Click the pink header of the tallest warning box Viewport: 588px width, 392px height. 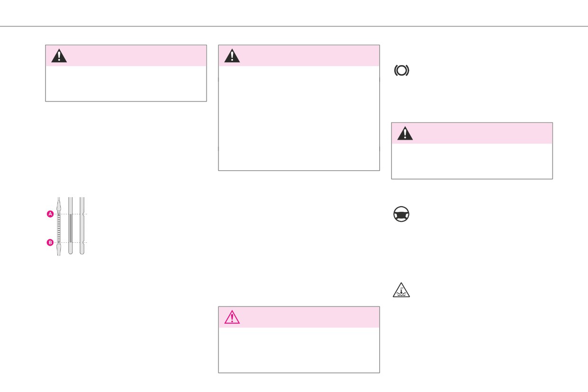point(299,56)
